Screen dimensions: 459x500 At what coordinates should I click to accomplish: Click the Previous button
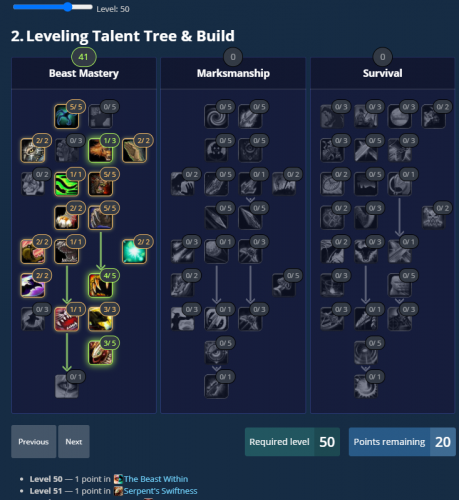click(x=34, y=441)
